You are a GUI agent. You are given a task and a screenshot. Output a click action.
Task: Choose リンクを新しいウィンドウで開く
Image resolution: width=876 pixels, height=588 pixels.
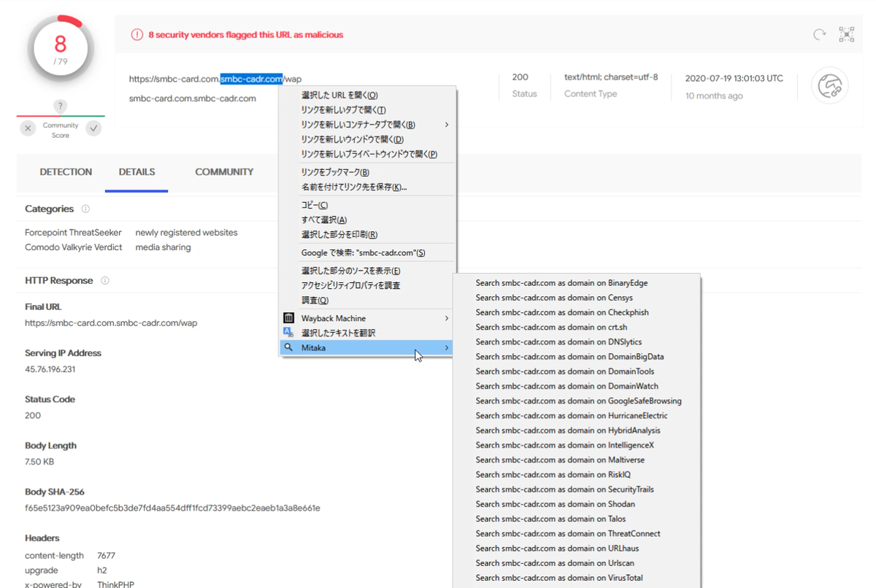[367, 139]
